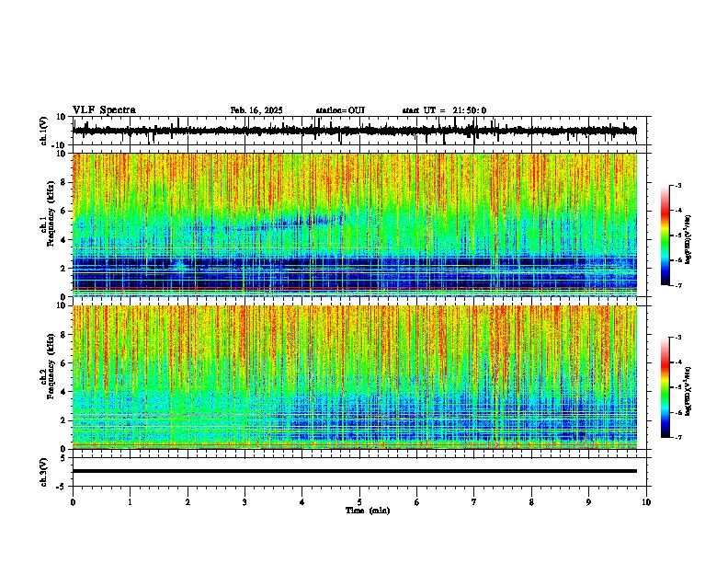Click the ch.1 frequency tick label "4"
Viewport: 728px width, 563px height.
63,240
